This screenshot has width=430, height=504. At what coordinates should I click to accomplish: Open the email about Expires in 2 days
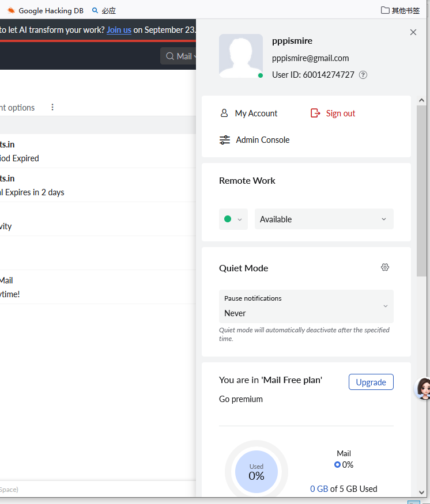[98, 185]
